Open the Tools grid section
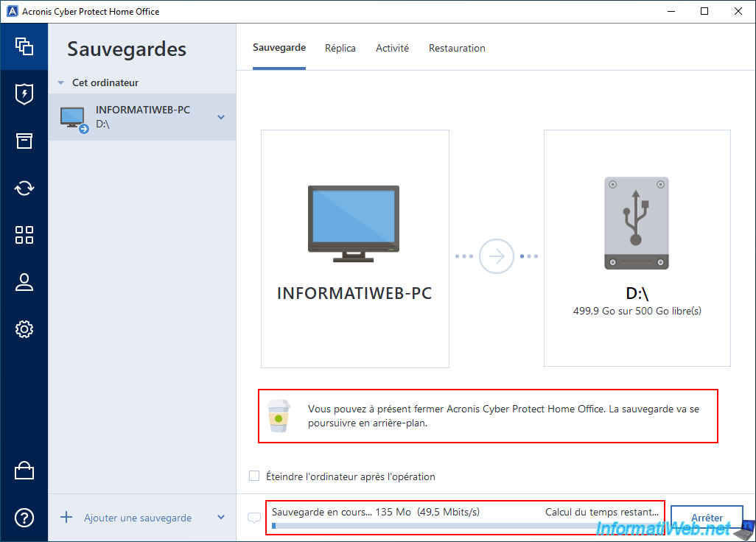The height and width of the screenshot is (542, 756). point(24,235)
